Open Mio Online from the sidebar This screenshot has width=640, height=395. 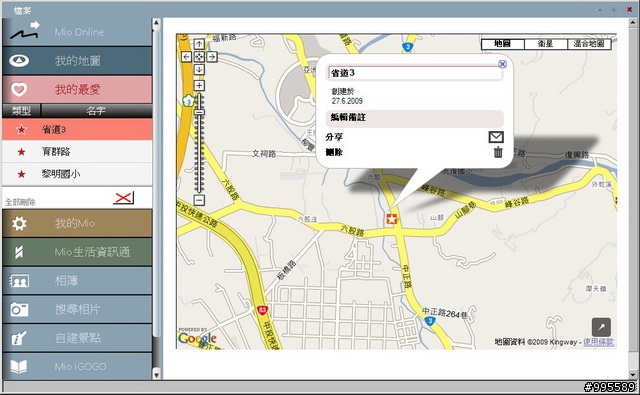[77, 32]
